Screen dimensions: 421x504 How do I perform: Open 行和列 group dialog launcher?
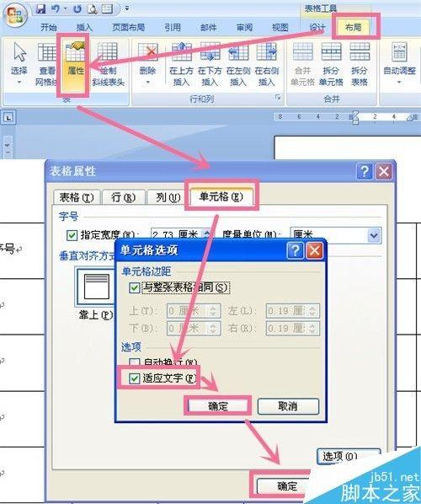tap(278, 98)
